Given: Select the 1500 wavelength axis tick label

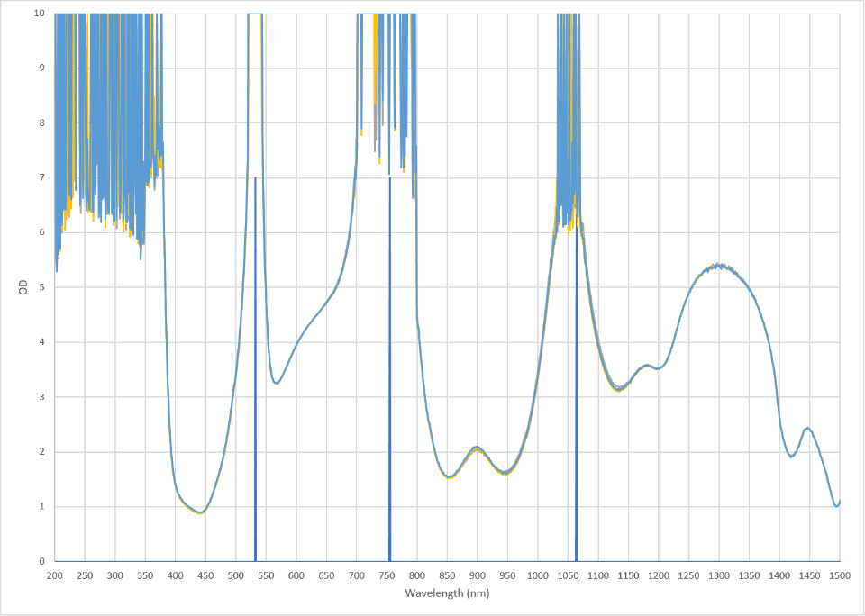Looking at the screenshot, I should (x=839, y=575).
